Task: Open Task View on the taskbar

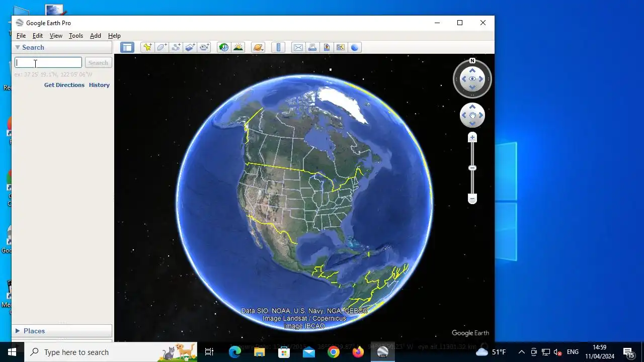Action: (x=209, y=352)
